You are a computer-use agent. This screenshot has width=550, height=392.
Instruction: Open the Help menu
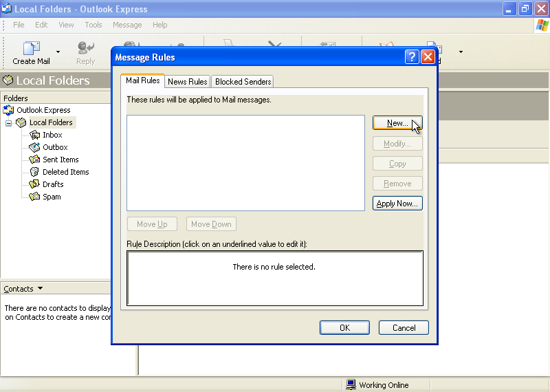160,25
